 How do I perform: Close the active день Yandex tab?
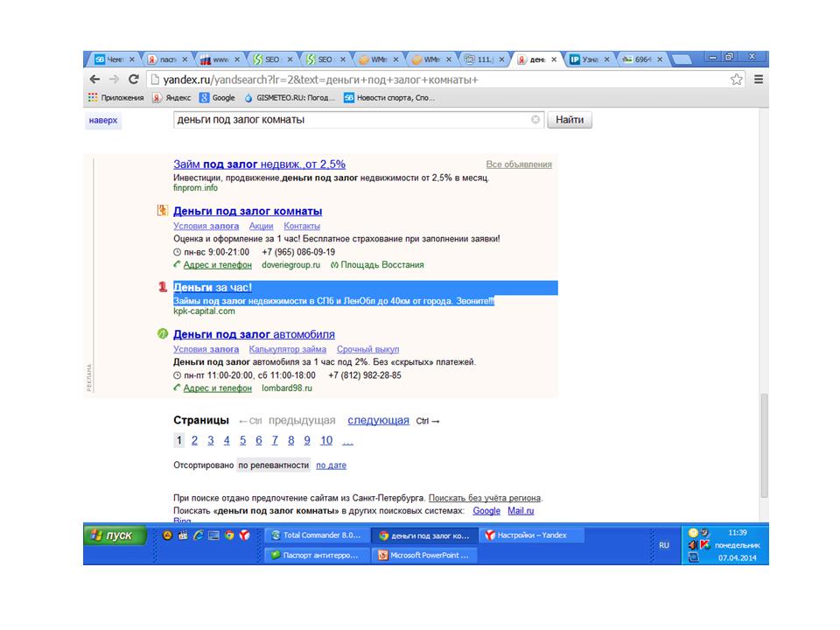pos(554,59)
